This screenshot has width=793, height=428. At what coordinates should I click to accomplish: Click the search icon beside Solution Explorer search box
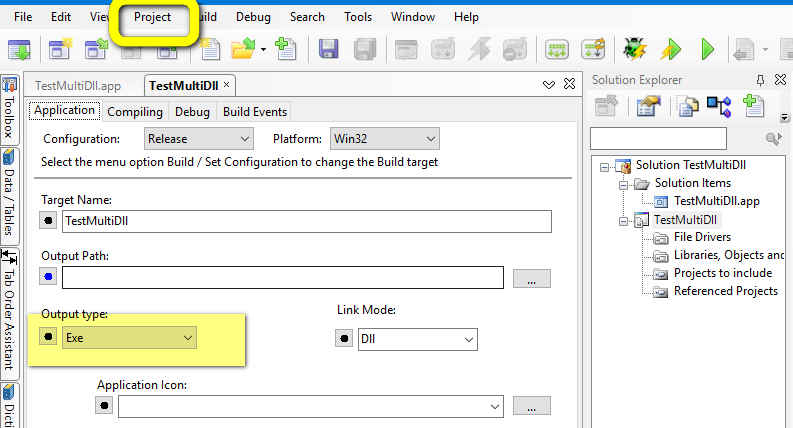[772, 138]
